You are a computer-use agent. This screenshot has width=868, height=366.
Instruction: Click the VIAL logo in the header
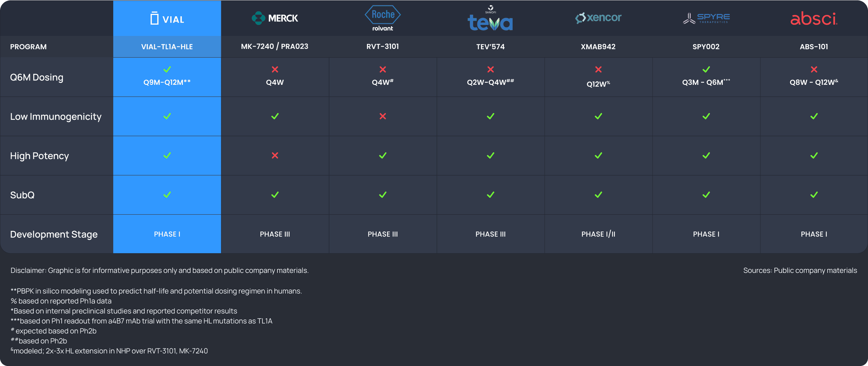(167, 19)
